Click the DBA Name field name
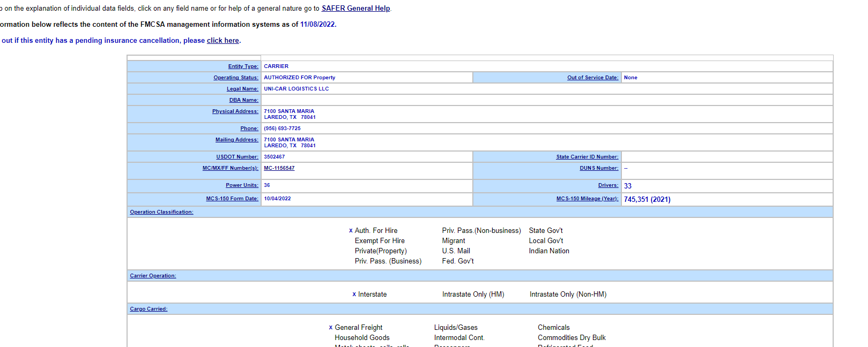 coord(244,100)
